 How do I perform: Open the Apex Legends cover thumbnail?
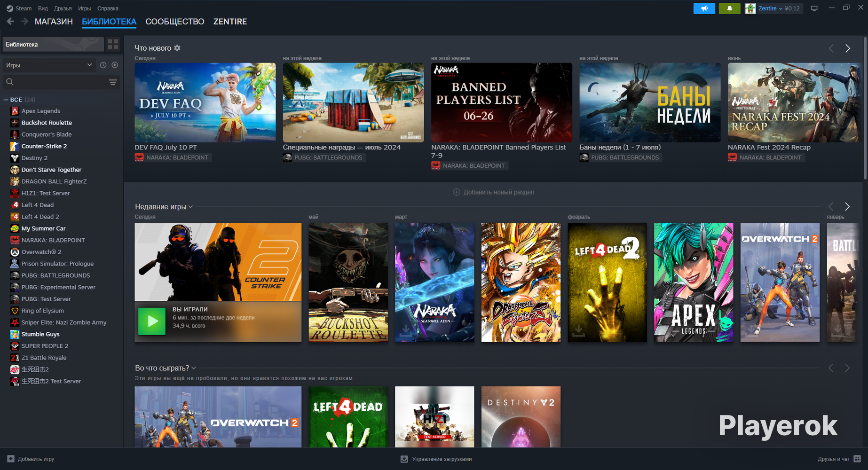point(694,282)
